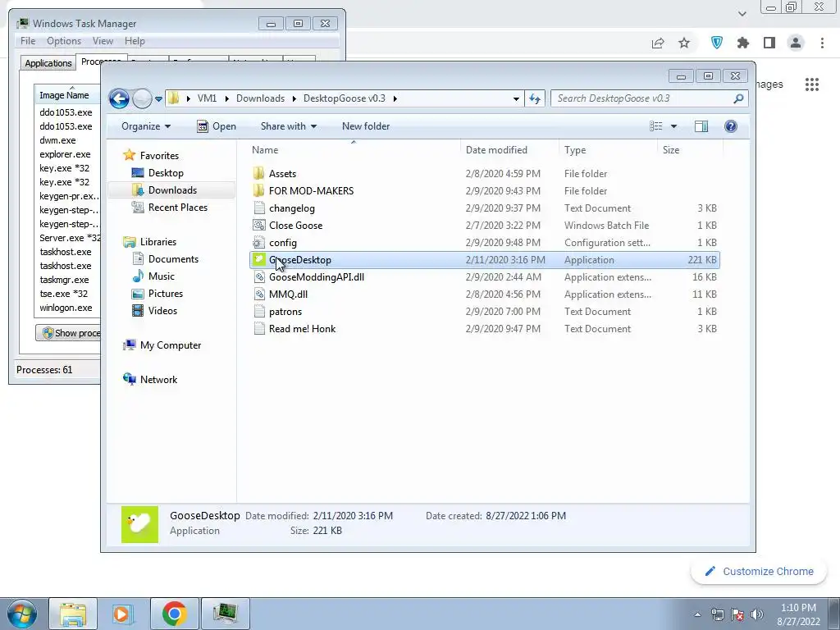Click Customize Chrome button
The height and width of the screenshot is (630, 840).
point(759,572)
